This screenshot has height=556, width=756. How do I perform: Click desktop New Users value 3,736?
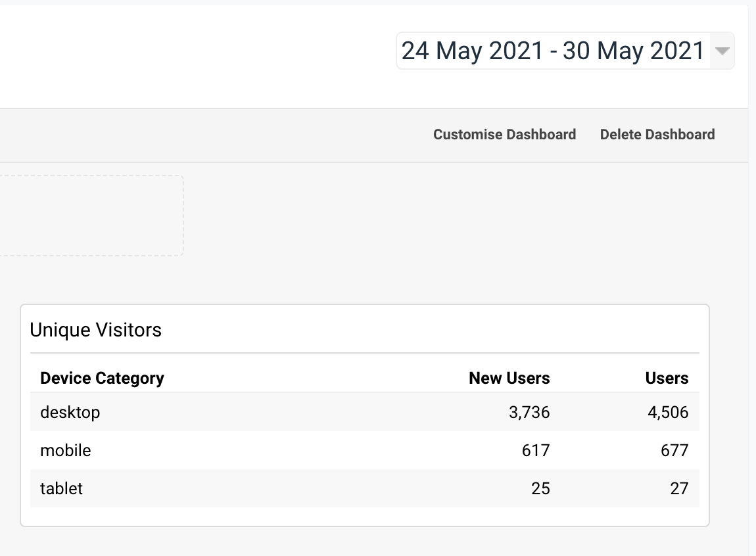tap(529, 413)
